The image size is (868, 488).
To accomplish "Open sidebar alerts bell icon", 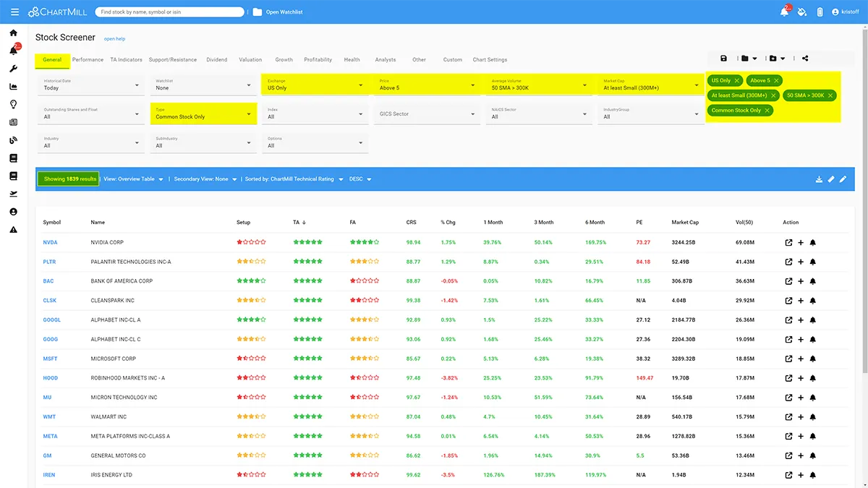I will (x=14, y=51).
